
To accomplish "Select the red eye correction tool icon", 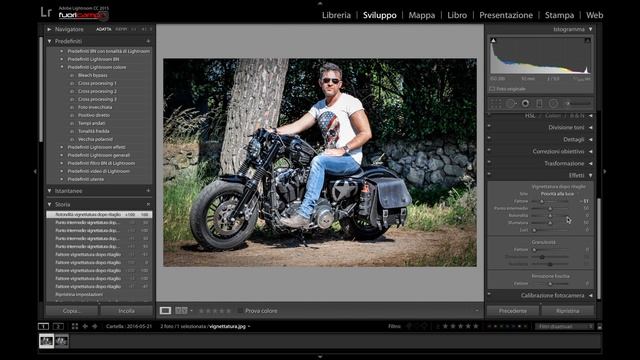I will pos(525,104).
